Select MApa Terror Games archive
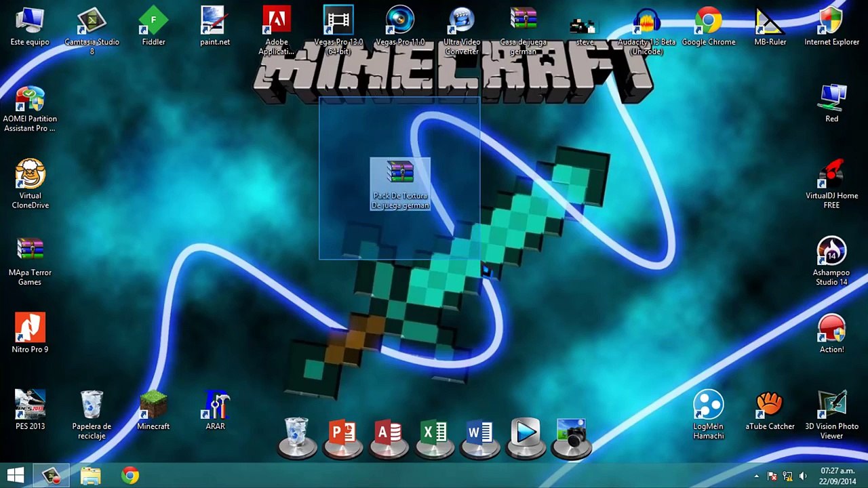This screenshot has height=488, width=868. point(30,262)
